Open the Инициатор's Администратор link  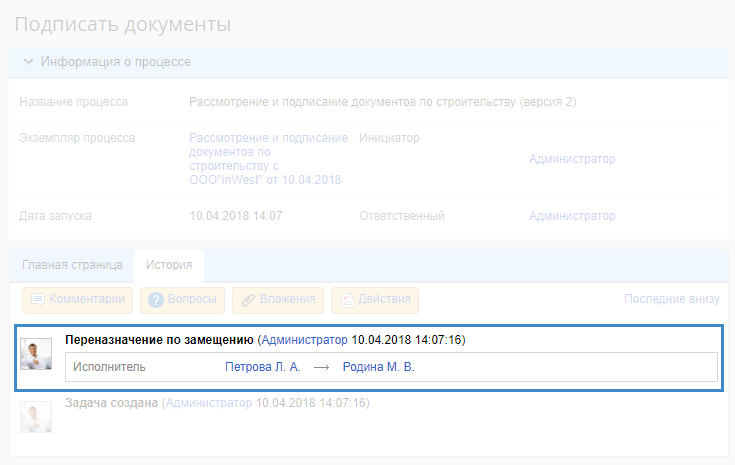point(572,159)
